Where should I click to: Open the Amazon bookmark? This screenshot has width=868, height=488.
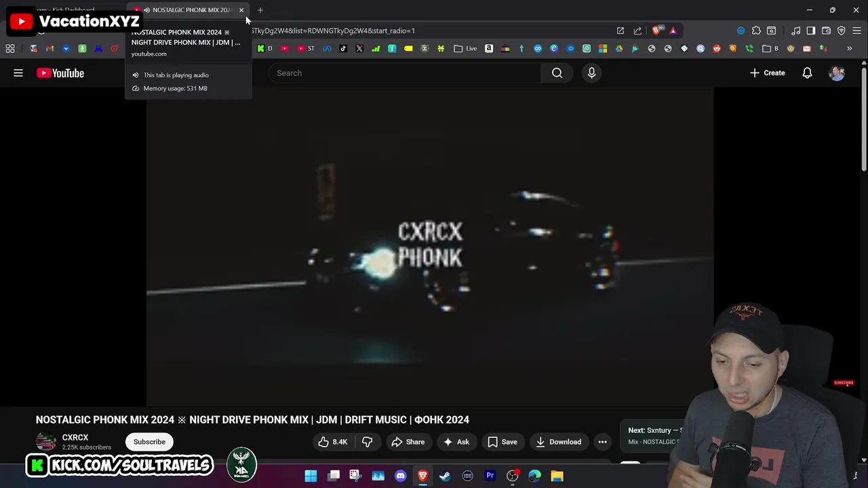(489, 48)
